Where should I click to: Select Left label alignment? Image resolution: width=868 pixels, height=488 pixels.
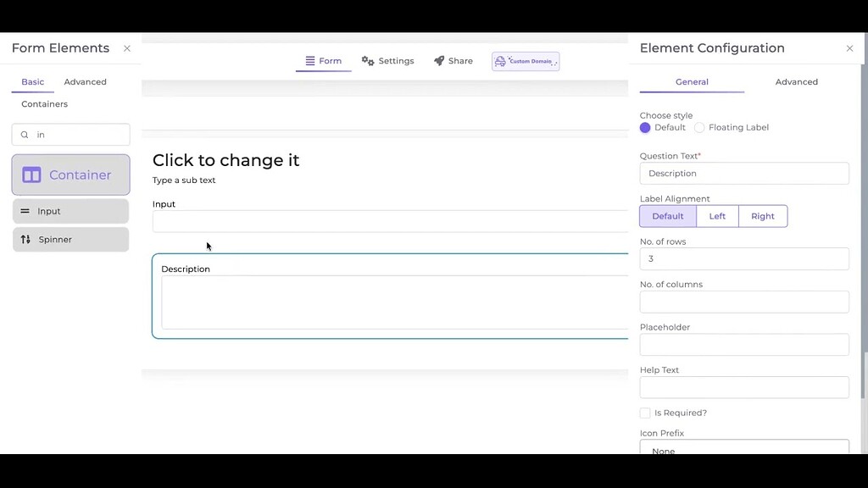coord(717,216)
